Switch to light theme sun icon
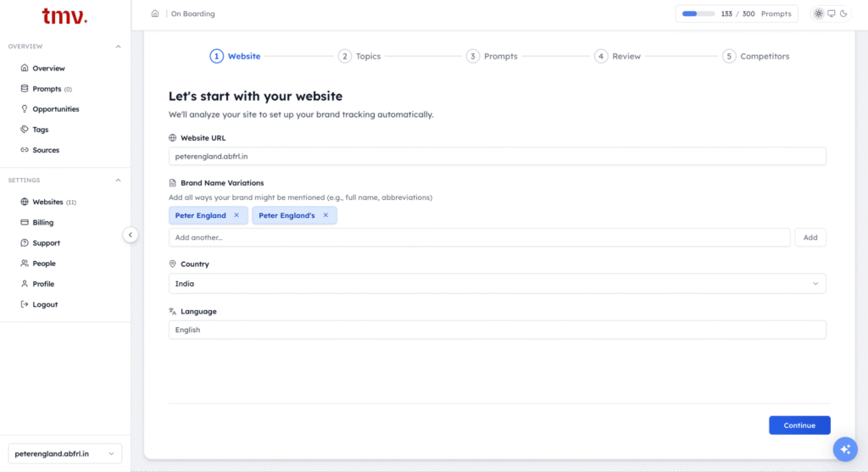868x472 pixels. 819,14
